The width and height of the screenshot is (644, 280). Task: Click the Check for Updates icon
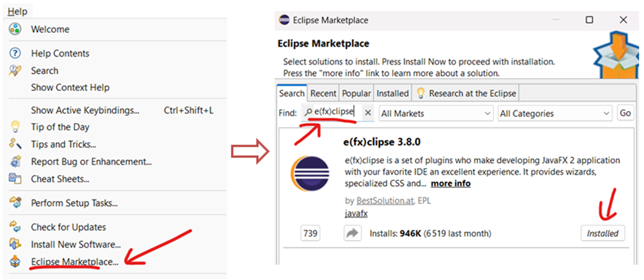click(x=15, y=227)
